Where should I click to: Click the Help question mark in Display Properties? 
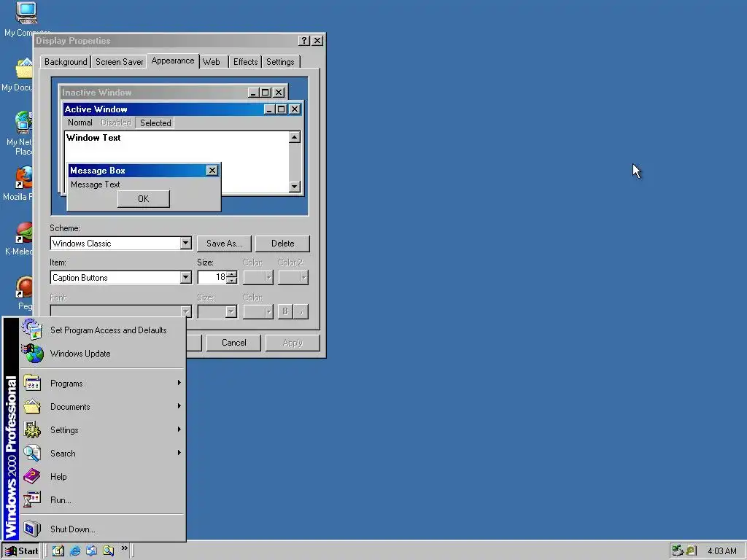(304, 41)
